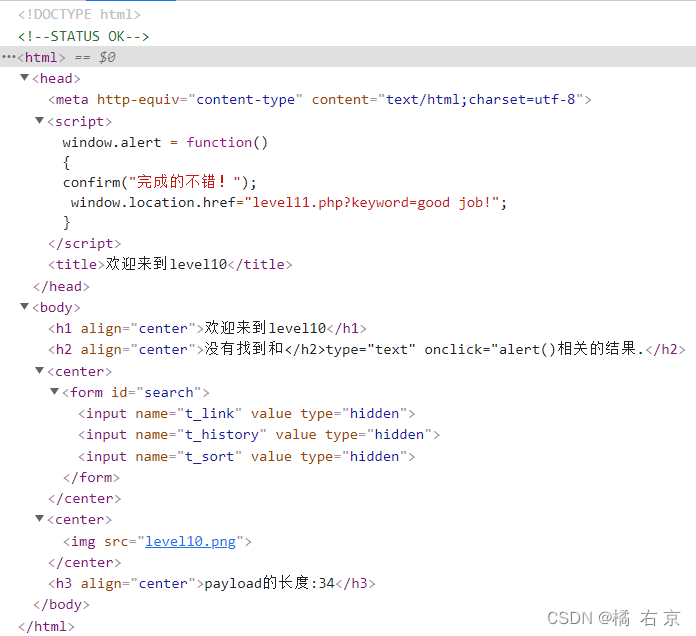Select the closing </script> tag
The width and height of the screenshot is (696, 636).
click(84, 244)
